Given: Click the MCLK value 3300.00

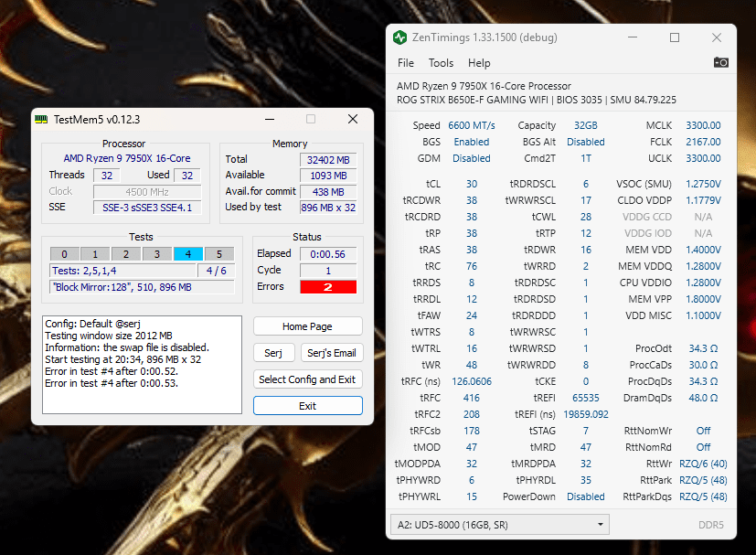Looking at the screenshot, I should tap(703, 125).
